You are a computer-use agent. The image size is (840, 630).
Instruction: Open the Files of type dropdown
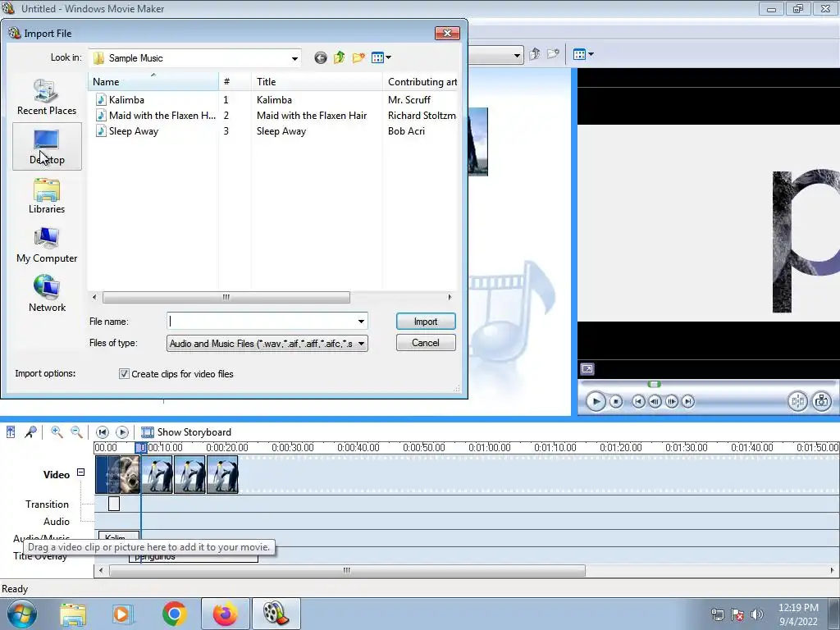click(x=267, y=344)
